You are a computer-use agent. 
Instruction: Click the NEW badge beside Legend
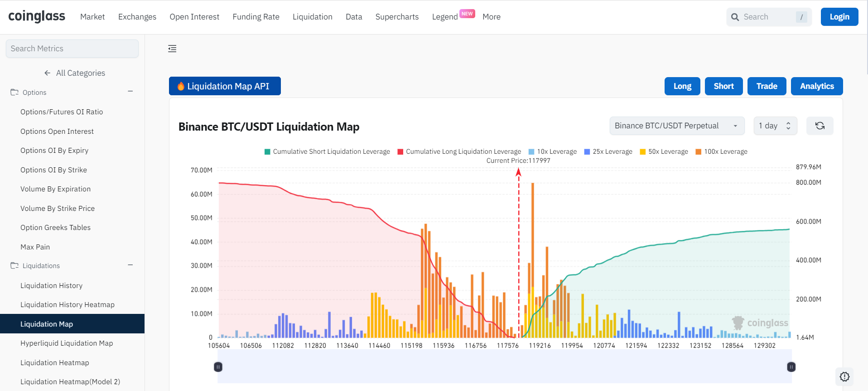pos(467,14)
